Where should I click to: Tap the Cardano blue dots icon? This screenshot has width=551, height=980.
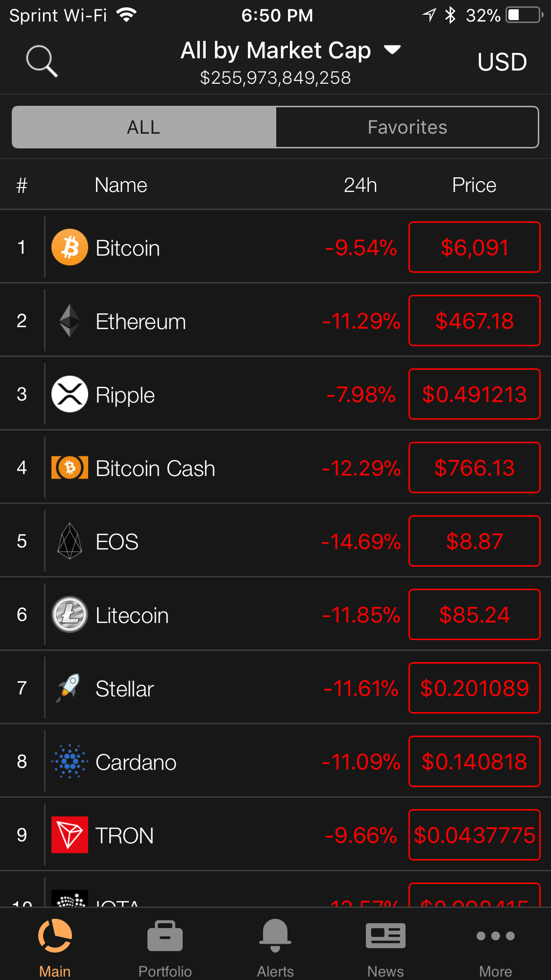click(x=70, y=762)
